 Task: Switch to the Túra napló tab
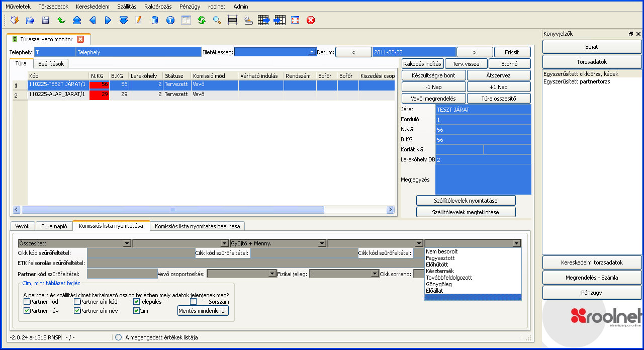(x=54, y=226)
